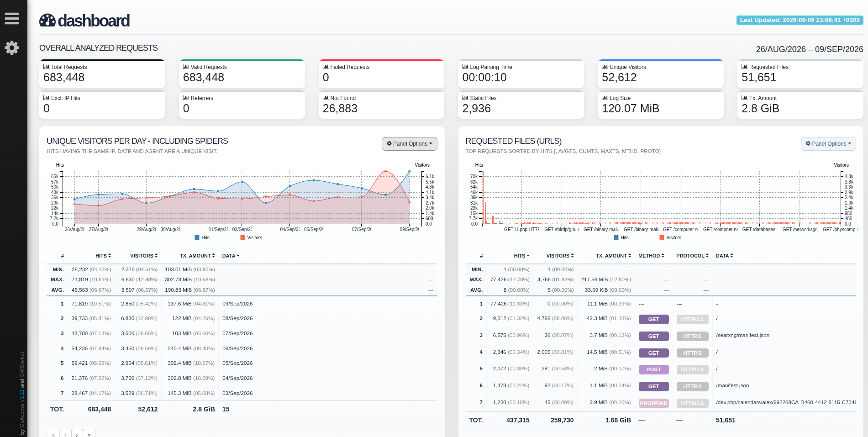
Task: Click the Unique Visitors value 52,612
Action: tap(619, 78)
